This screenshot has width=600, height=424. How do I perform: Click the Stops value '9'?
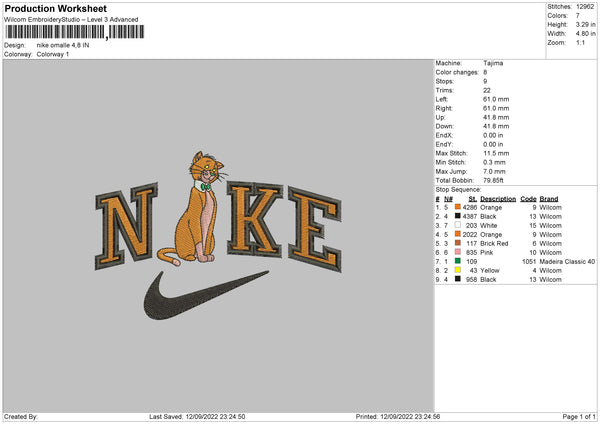click(485, 81)
